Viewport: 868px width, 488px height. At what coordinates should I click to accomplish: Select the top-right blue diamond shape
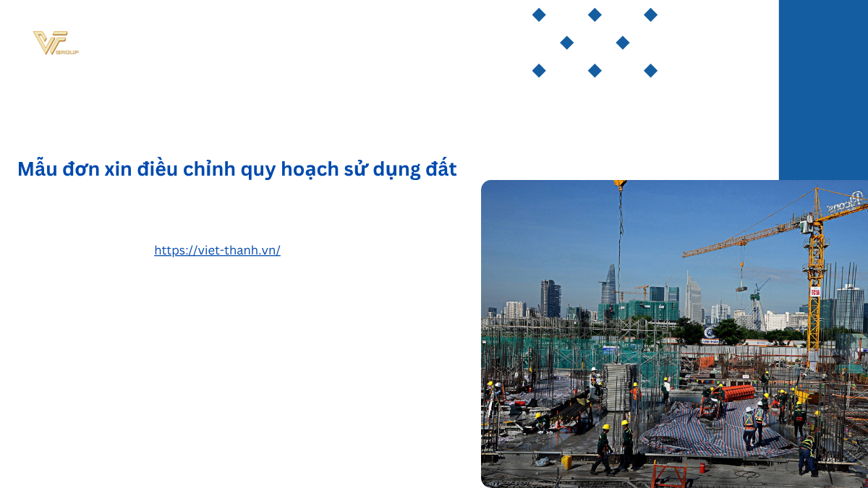(x=650, y=14)
